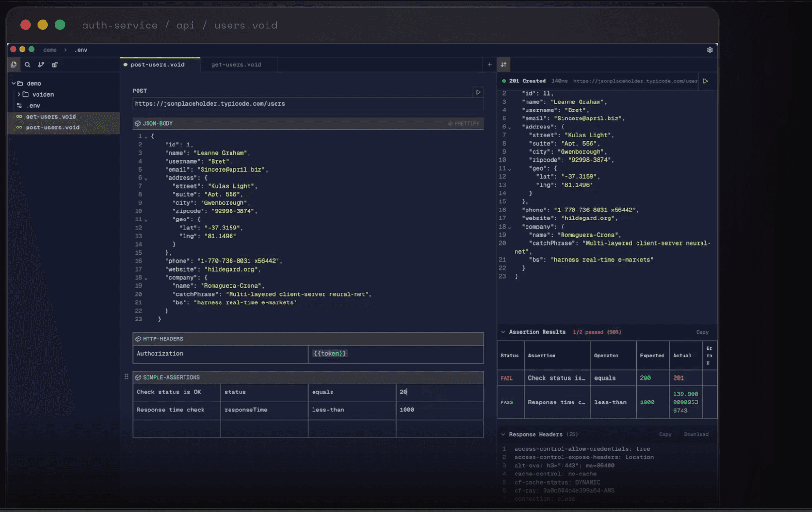The height and width of the screenshot is (512, 812).
Task: Open the extensions blocks icon
Action: 55,64
